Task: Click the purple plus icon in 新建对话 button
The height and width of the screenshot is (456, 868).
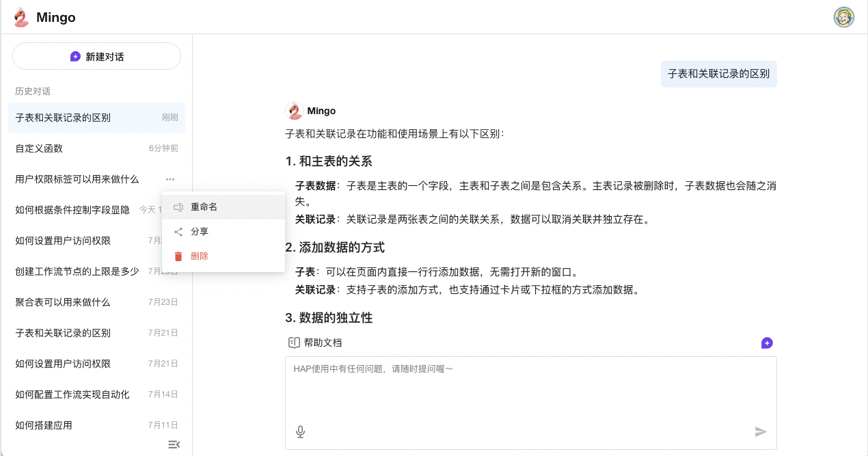Action: 75,56
